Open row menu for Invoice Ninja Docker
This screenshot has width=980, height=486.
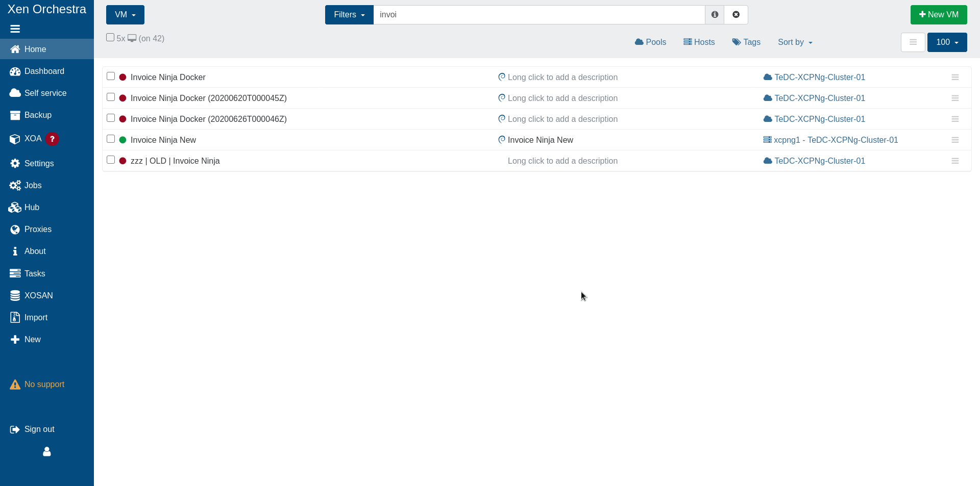[955, 78]
